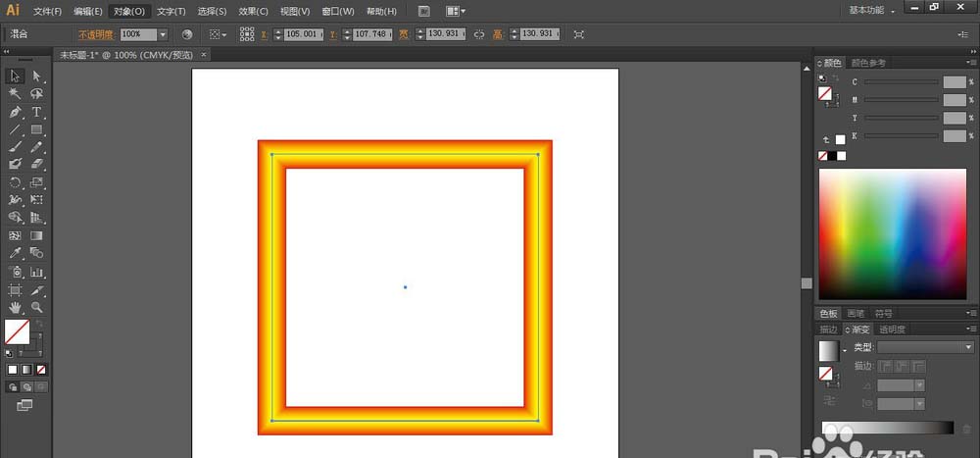The height and width of the screenshot is (458, 980).
Task: Open the 帮助(H) menu
Action: tap(381, 11)
